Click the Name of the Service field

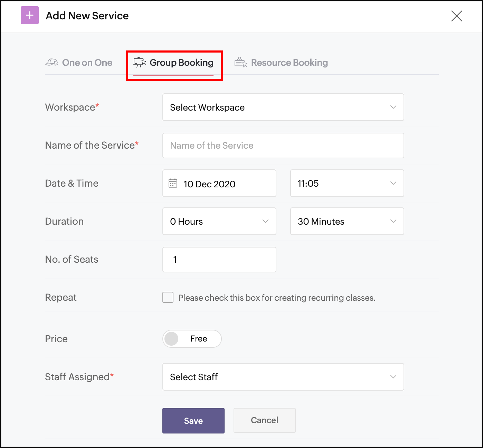tap(283, 146)
